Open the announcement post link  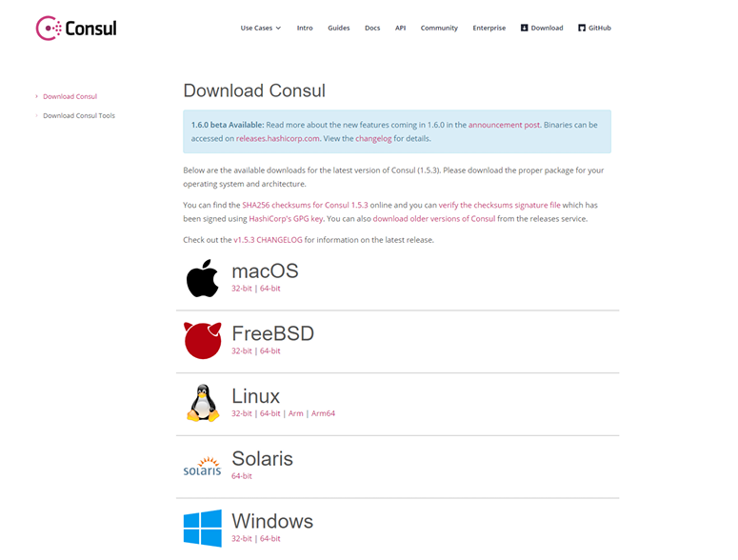[x=504, y=125]
